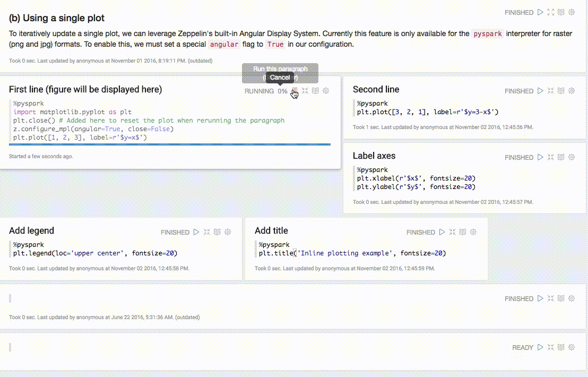Run the Second line paragraph

pos(540,91)
